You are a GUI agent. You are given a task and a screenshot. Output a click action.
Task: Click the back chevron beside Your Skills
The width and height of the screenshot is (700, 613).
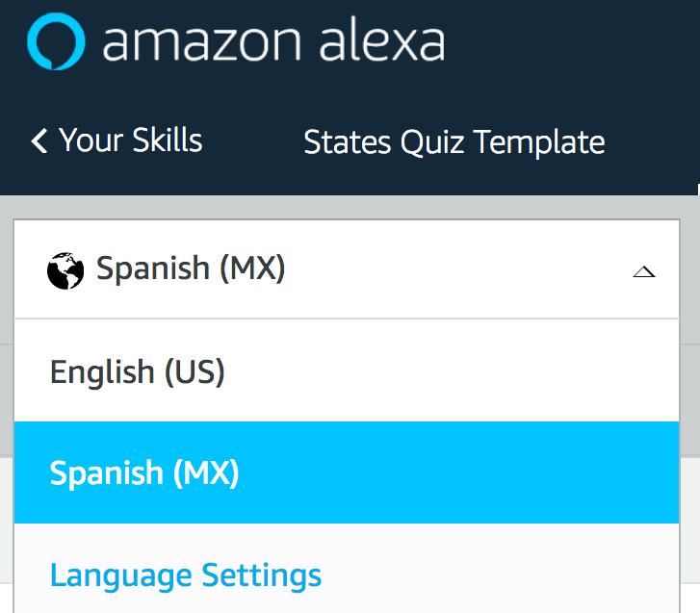(39, 141)
